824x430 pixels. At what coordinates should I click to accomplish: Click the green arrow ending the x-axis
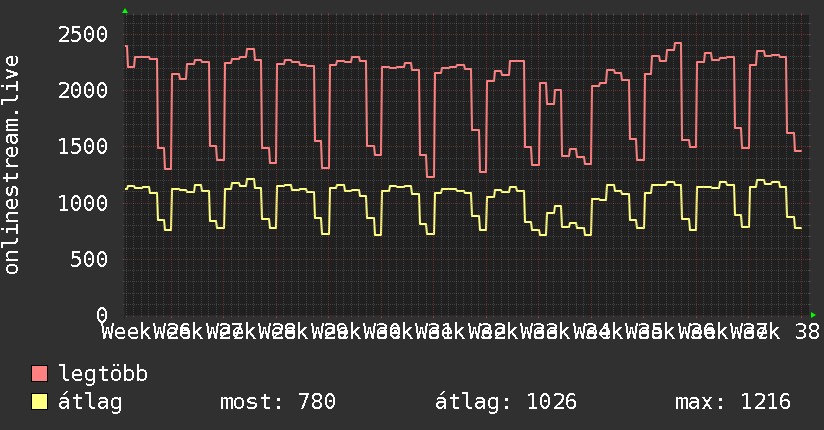813,315
